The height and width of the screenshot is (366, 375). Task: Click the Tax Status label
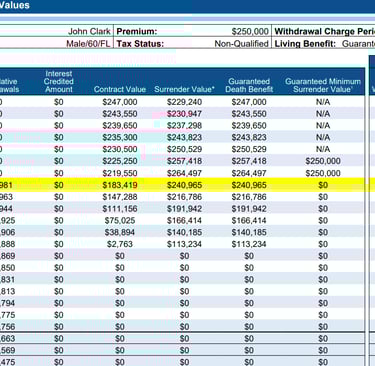(x=140, y=44)
